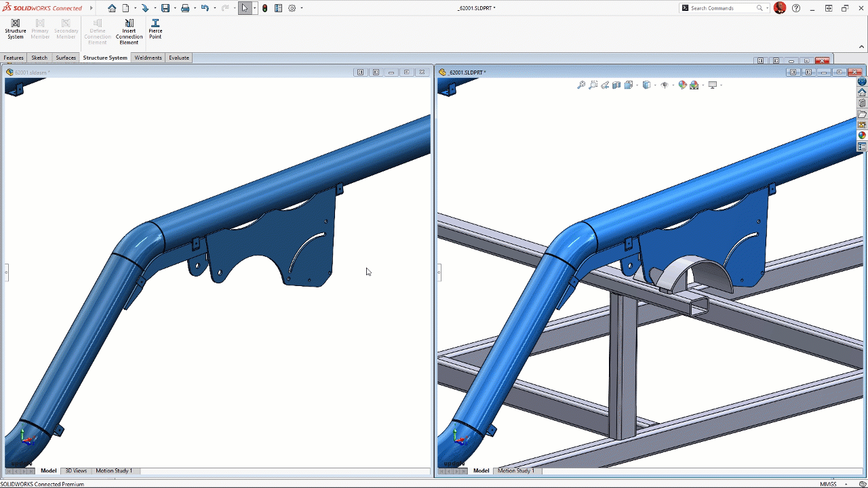Image resolution: width=868 pixels, height=488 pixels.
Task: Click the Help question mark button
Action: pyautogui.click(x=796, y=8)
